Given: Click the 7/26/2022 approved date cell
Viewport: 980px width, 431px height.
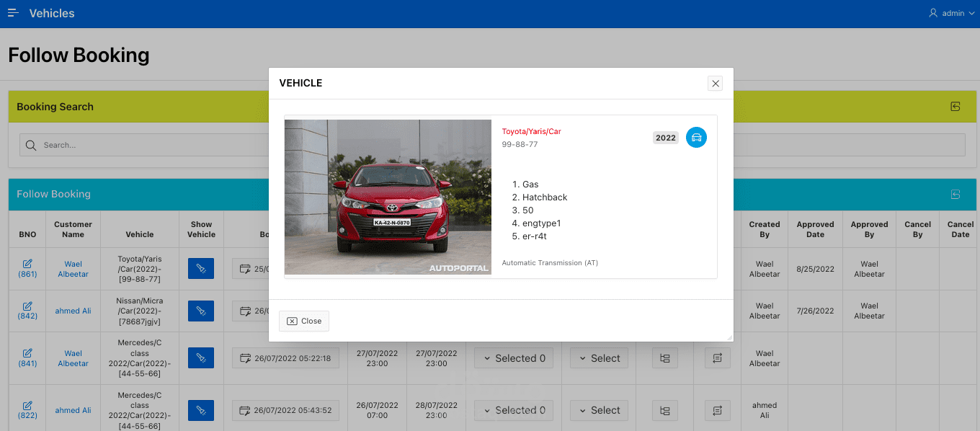Looking at the screenshot, I should pyautogui.click(x=815, y=311).
